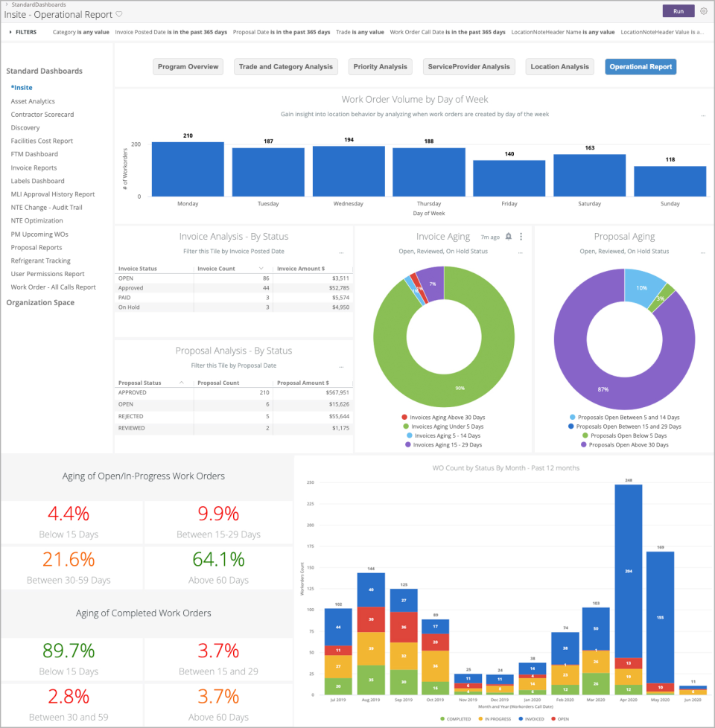Switch to the Location Analysis tab
Viewport: 715px width, 728px height.
pyautogui.click(x=559, y=66)
